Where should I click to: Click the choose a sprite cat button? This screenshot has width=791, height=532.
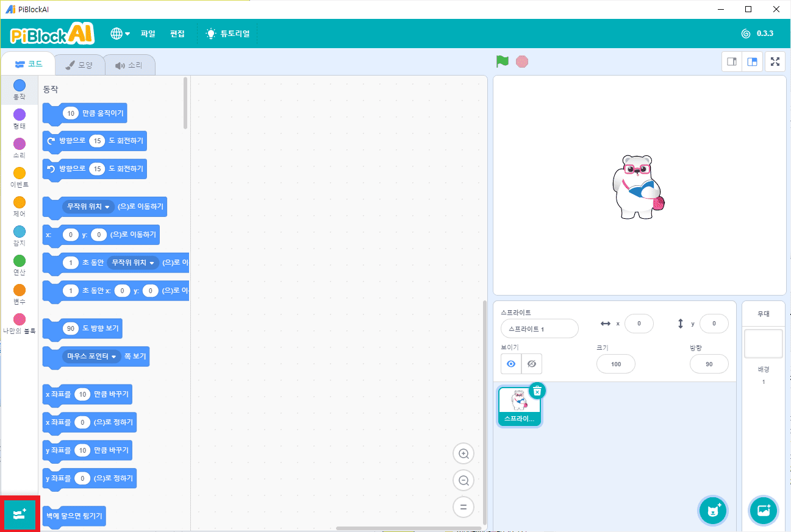point(714,511)
